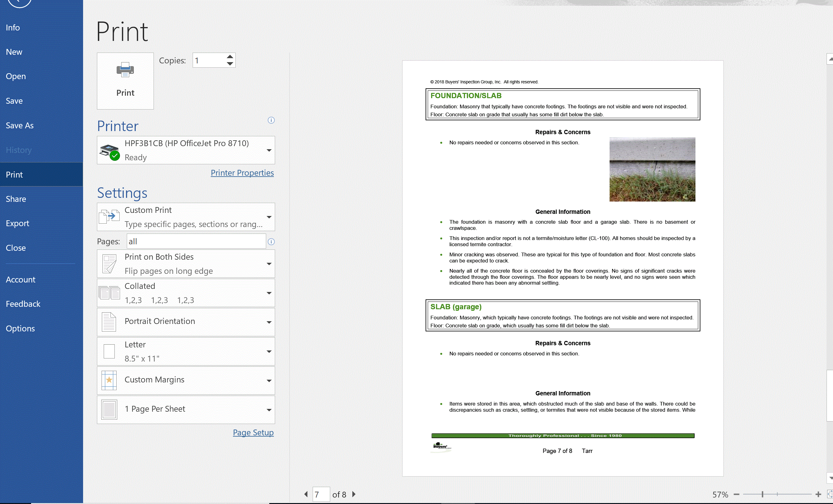The image size is (833, 504).
Task: Click the Share option in sidebar
Action: click(x=16, y=199)
